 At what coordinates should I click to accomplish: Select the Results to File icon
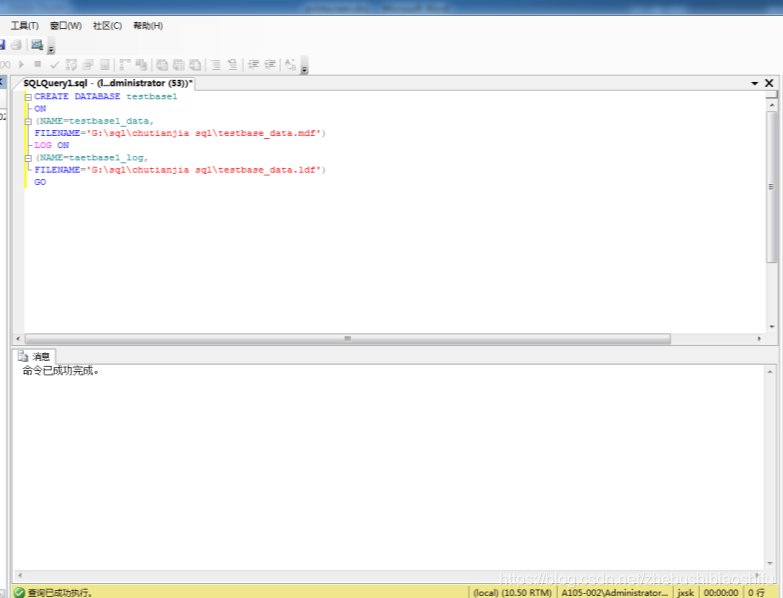click(195, 64)
